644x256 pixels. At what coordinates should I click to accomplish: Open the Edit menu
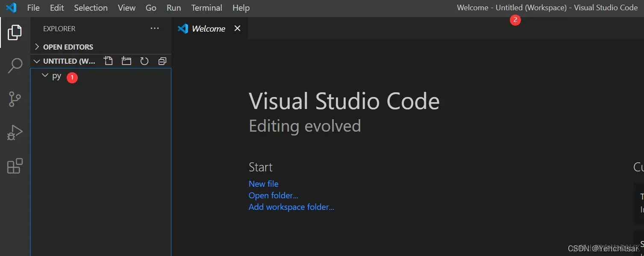point(57,8)
